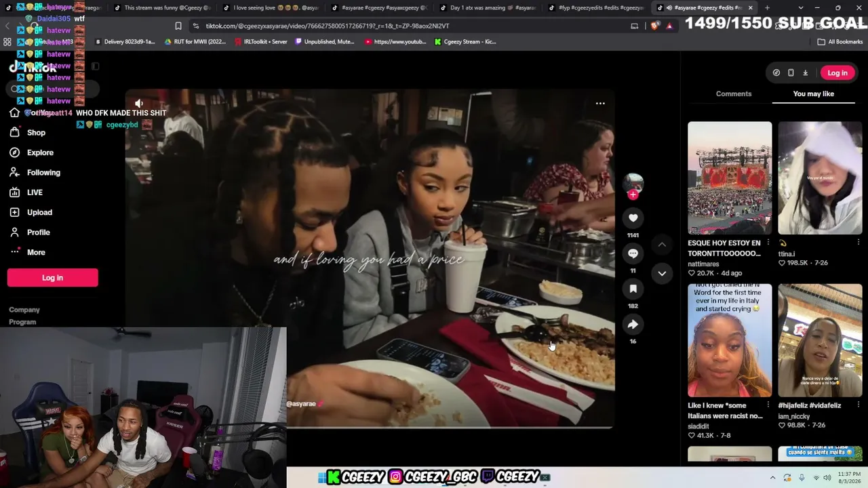Open the video's three-dot options menu
868x488 pixels.
(x=600, y=104)
